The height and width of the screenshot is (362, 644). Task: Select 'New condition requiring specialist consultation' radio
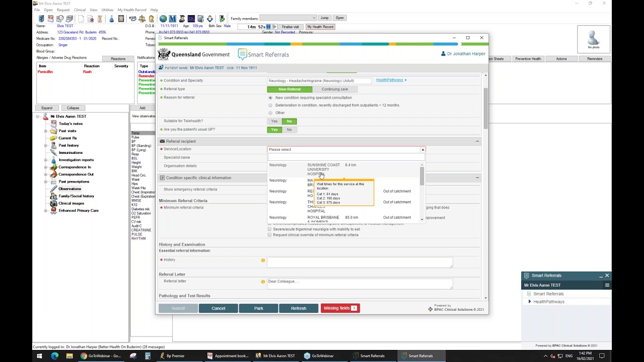click(x=271, y=98)
